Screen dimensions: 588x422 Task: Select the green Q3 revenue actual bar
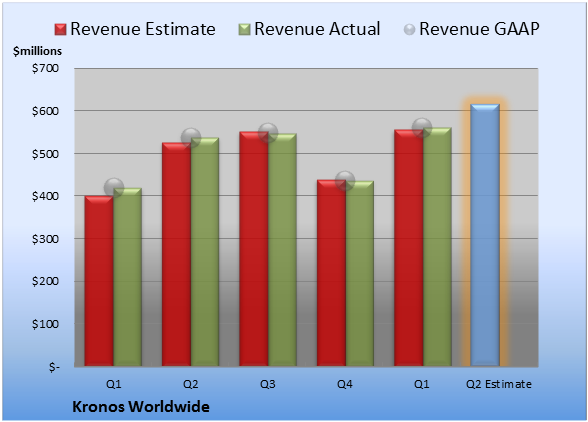(x=282, y=250)
